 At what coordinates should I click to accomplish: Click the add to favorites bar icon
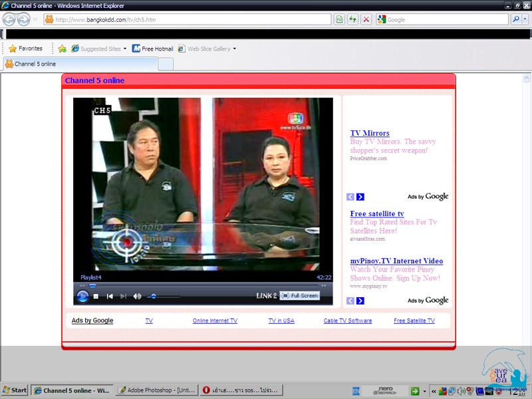tap(62, 49)
